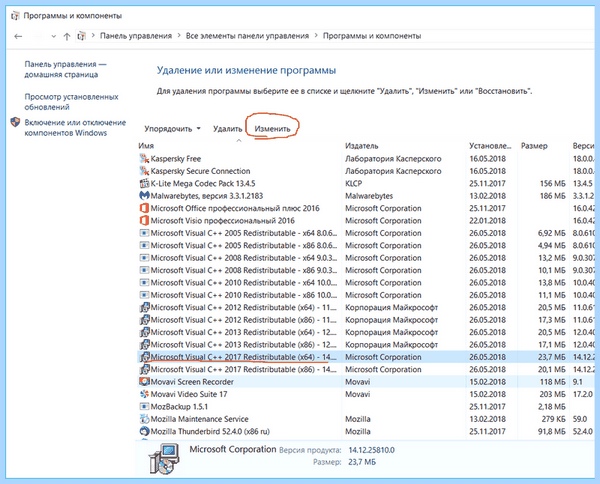Click the Удалить button
The height and width of the screenshot is (484, 600).
coord(227,129)
